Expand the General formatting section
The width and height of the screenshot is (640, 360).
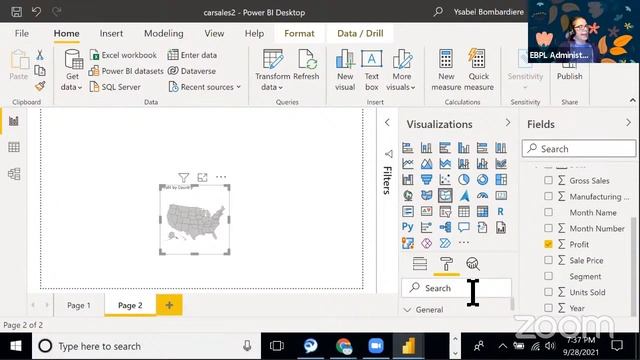pyautogui.click(x=423, y=310)
